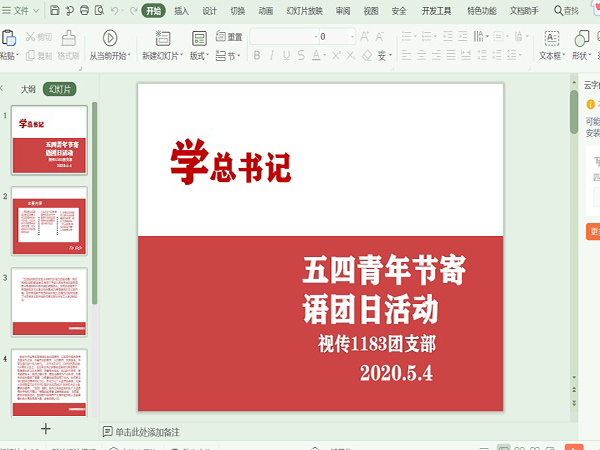Viewport: 600px width, 450px height.
Task: Center align text in paragraph group
Action: tap(422, 56)
